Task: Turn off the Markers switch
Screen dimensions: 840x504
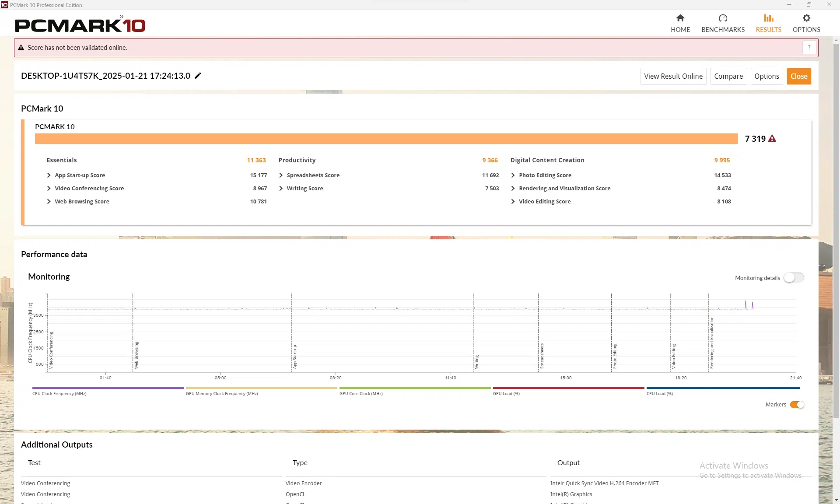Action: pyautogui.click(x=797, y=405)
